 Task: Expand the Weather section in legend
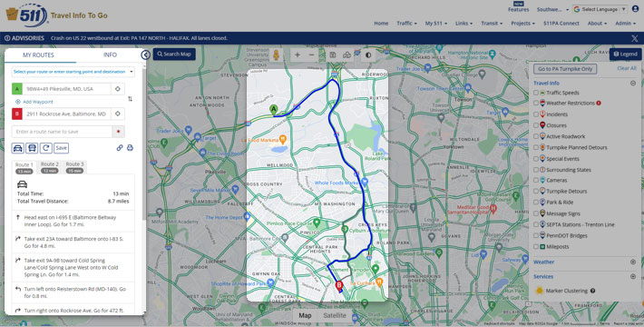tap(633, 262)
